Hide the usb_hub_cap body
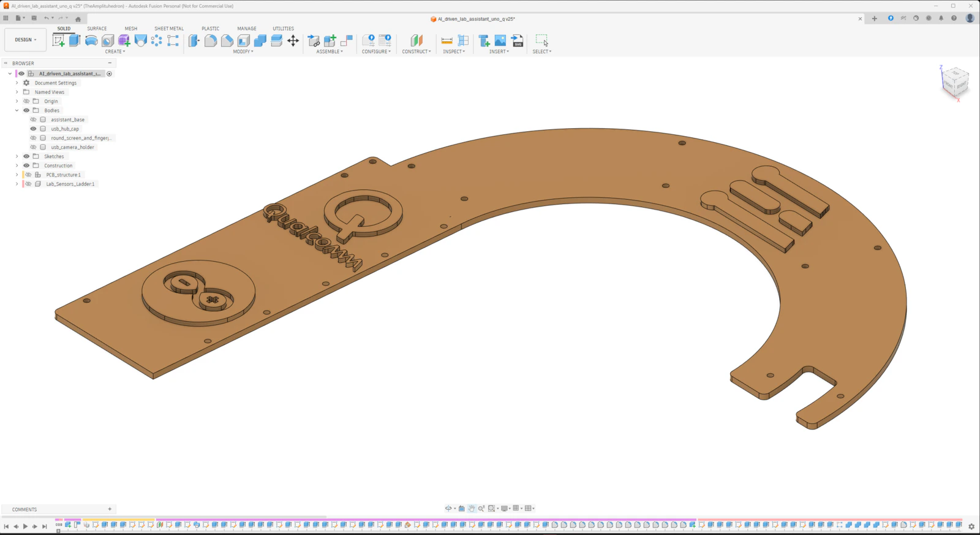 tap(33, 129)
